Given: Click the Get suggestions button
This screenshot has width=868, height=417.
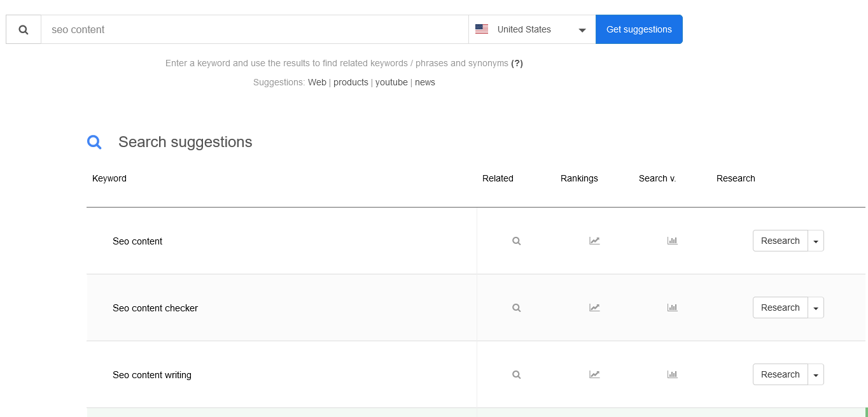Looking at the screenshot, I should pyautogui.click(x=638, y=30).
